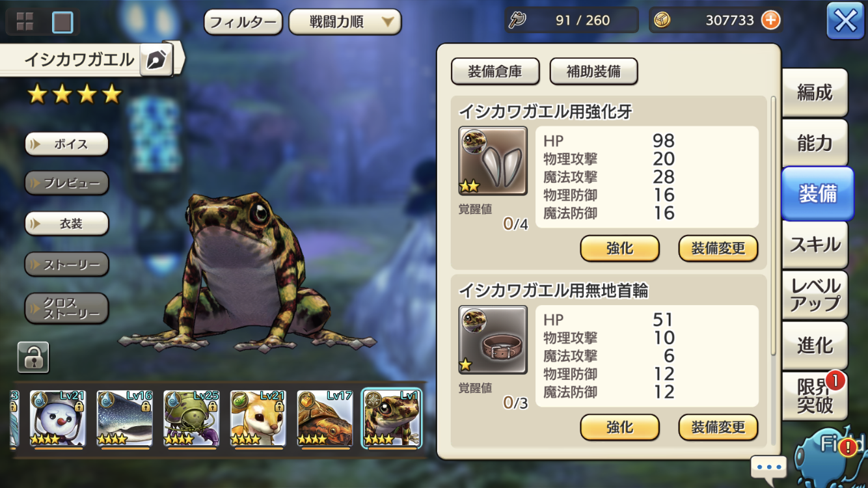Select the Lv25 hermit crab thumbnail
This screenshot has height=488, width=868.
[191, 418]
